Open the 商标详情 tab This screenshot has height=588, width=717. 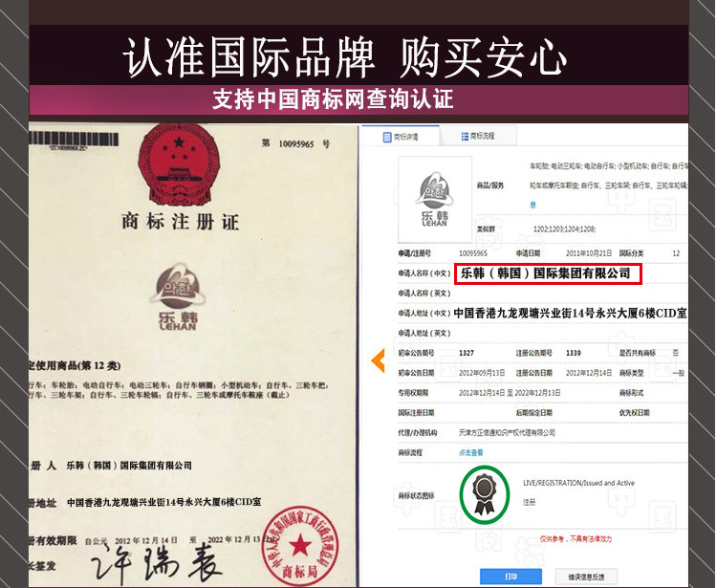click(401, 137)
